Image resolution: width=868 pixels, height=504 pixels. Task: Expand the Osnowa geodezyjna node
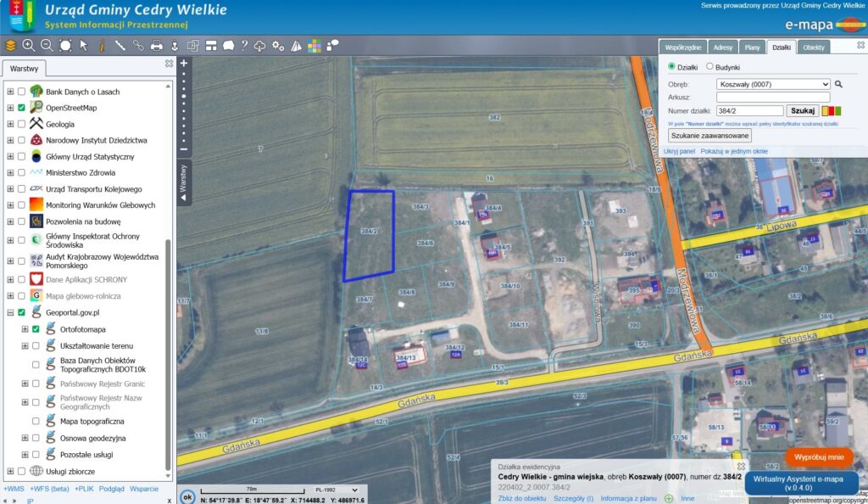point(25,438)
